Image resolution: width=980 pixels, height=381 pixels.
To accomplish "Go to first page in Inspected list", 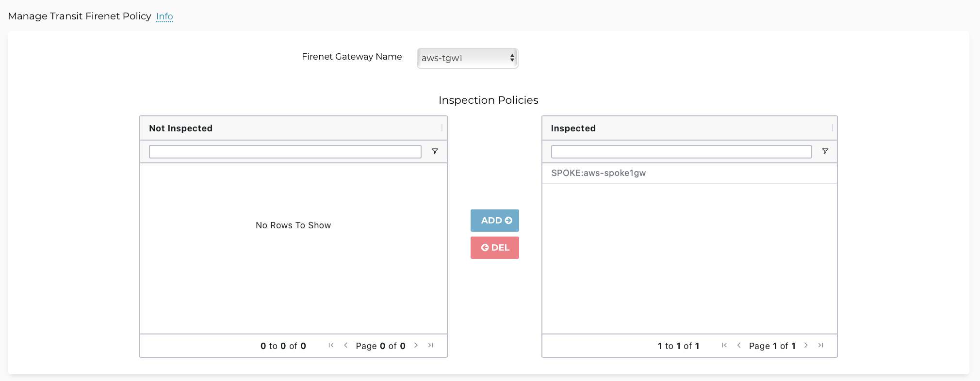I will pos(724,345).
